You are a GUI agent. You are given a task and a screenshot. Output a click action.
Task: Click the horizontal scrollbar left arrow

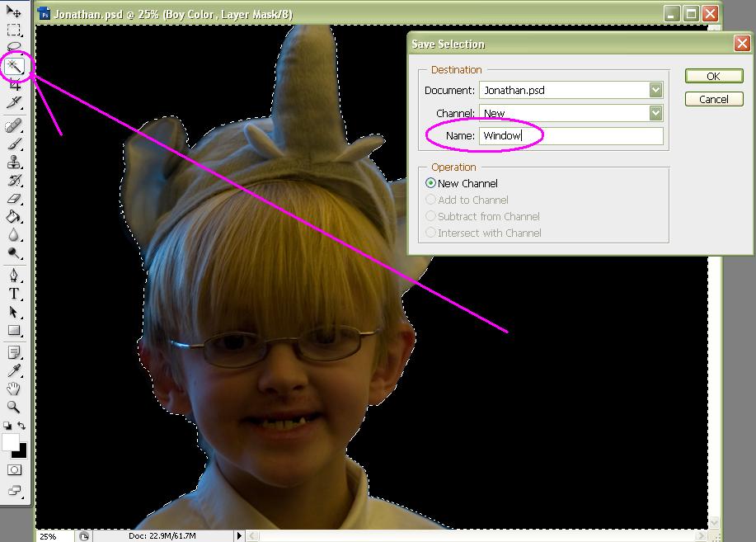pos(252,535)
